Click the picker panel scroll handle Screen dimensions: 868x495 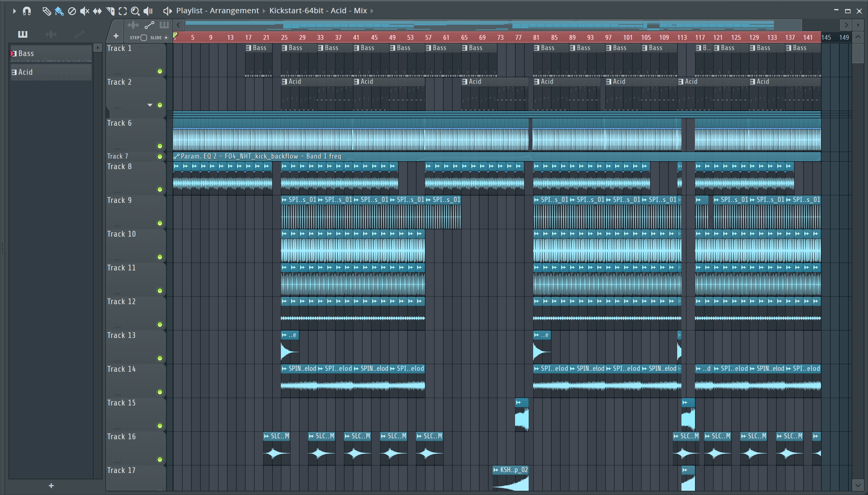[x=98, y=48]
